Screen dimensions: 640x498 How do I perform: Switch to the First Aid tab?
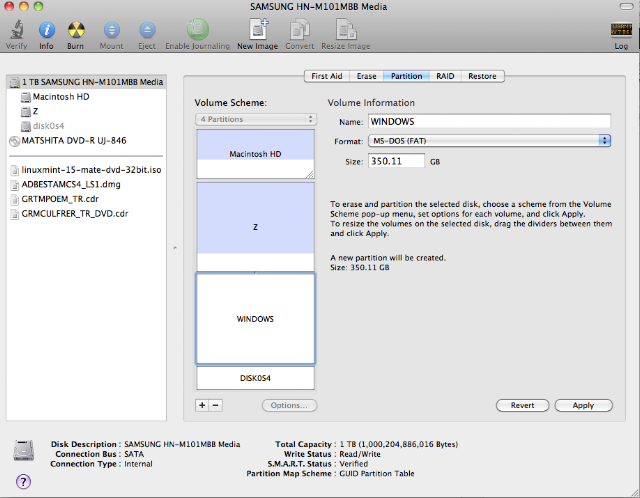pyautogui.click(x=327, y=76)
